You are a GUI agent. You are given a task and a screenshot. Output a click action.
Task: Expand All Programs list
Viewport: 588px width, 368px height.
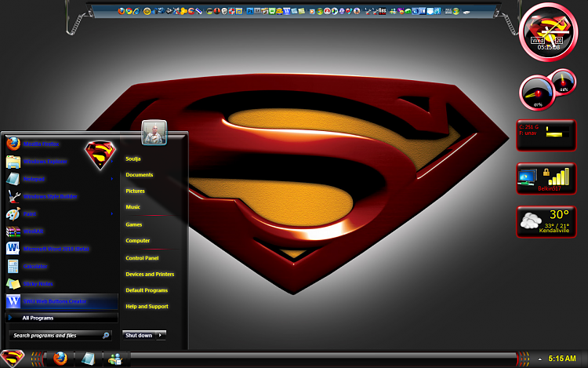(x=61, y=318)
